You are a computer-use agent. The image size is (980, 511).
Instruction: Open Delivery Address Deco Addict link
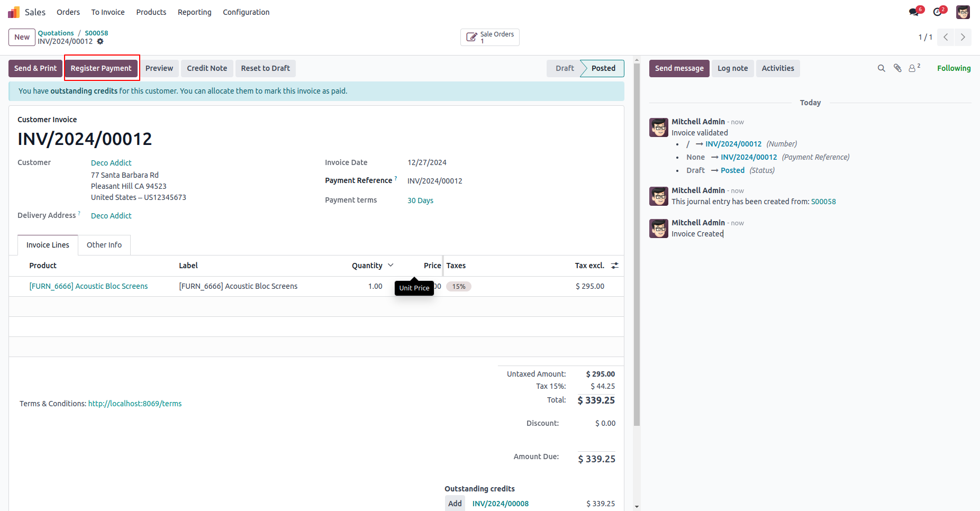point(111,216)
